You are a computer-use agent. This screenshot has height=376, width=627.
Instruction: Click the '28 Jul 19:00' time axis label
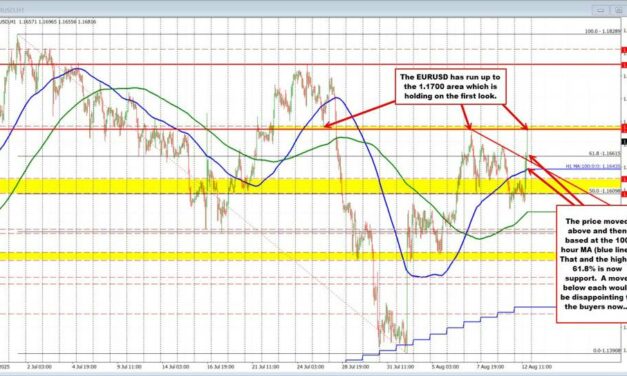(x=355, y=366)
